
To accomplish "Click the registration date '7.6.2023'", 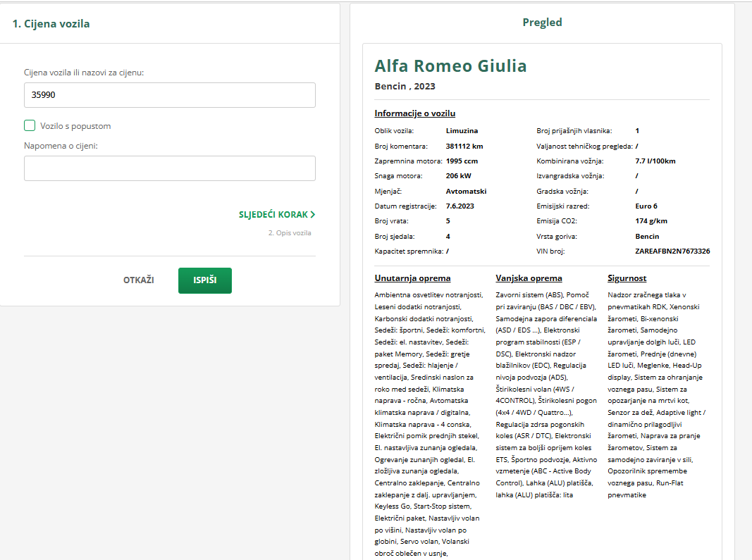I will click(460, 206).
